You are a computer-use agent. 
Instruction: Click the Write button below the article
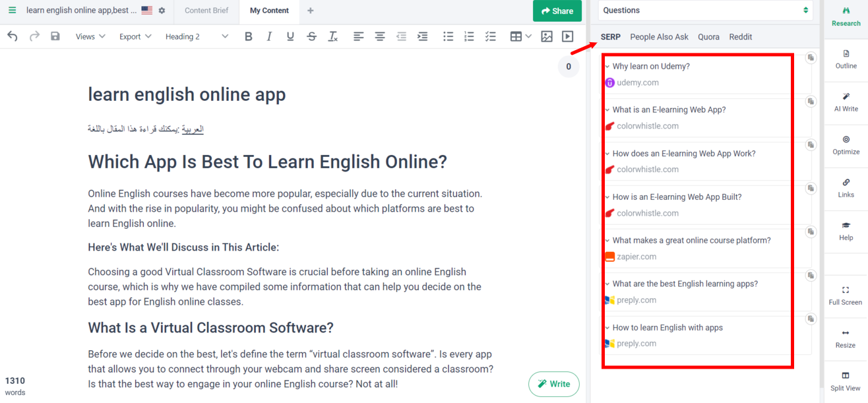pyautogui.click(x=553, y=384)
